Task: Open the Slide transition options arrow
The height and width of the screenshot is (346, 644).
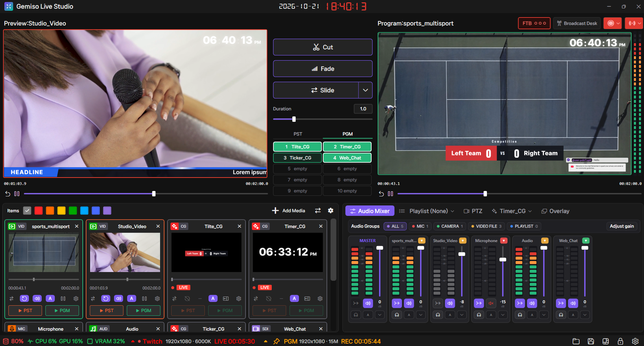Action: [x=366, y=90]
